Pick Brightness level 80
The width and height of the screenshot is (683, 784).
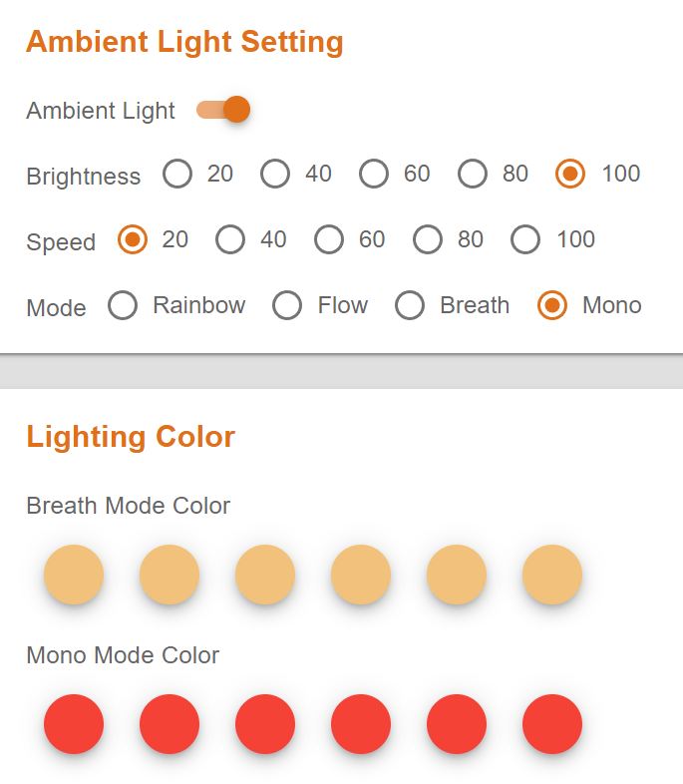[x=473, y=175]
